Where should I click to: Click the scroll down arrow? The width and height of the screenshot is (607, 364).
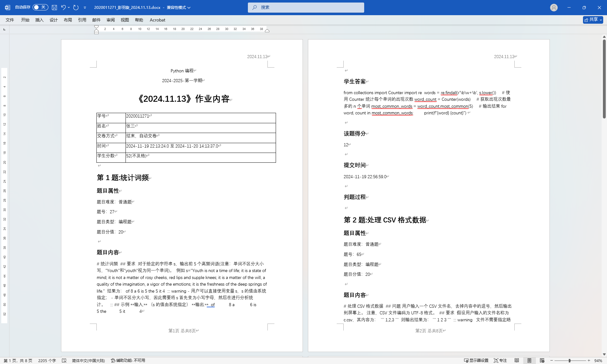[x=604, y=355]
